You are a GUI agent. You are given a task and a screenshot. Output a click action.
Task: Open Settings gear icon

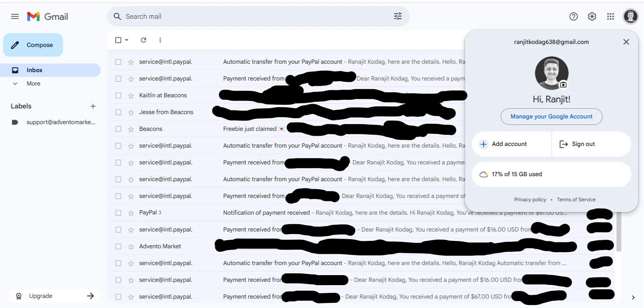pyautogui.click(x=592, y=16)
